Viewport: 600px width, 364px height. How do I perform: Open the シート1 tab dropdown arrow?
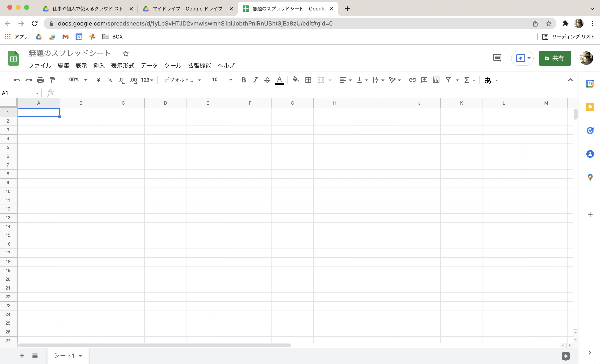pyautogui.click(x=80, y=356)
